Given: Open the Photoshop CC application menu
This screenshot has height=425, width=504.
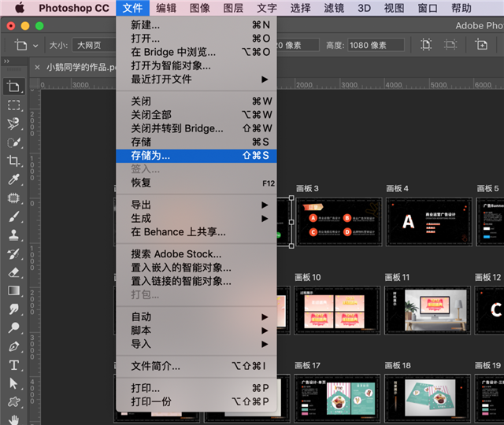Looking at the screenshot, I should (x=74, y=8).
